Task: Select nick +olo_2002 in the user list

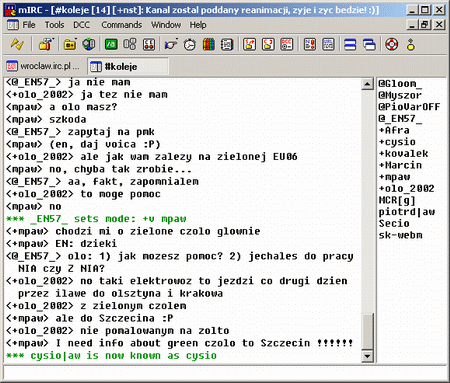Action: 406,188
